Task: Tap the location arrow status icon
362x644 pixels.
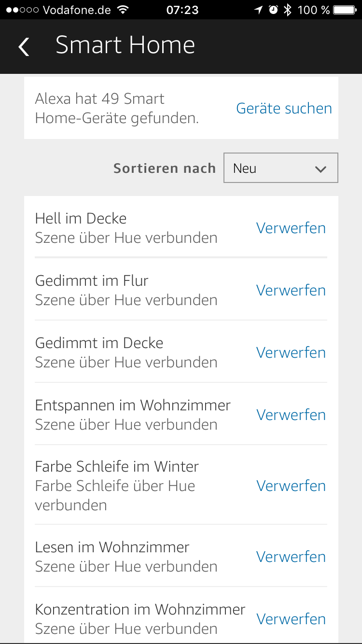Action: pyautogui.click(x=260, y=10)
